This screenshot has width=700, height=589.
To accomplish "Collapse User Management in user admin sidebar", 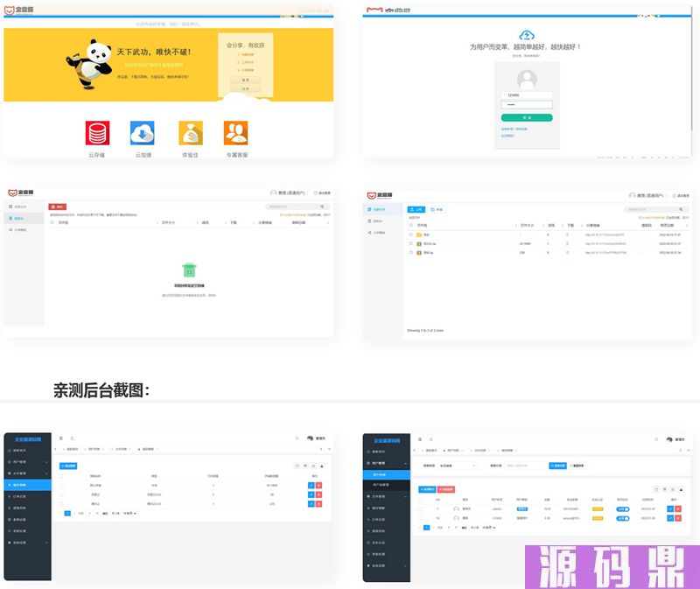I will 387,464.
